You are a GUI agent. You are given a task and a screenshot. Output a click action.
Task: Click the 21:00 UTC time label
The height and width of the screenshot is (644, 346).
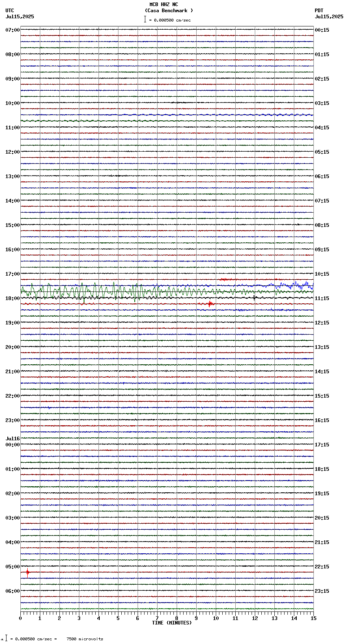click(x=13, y=372)
